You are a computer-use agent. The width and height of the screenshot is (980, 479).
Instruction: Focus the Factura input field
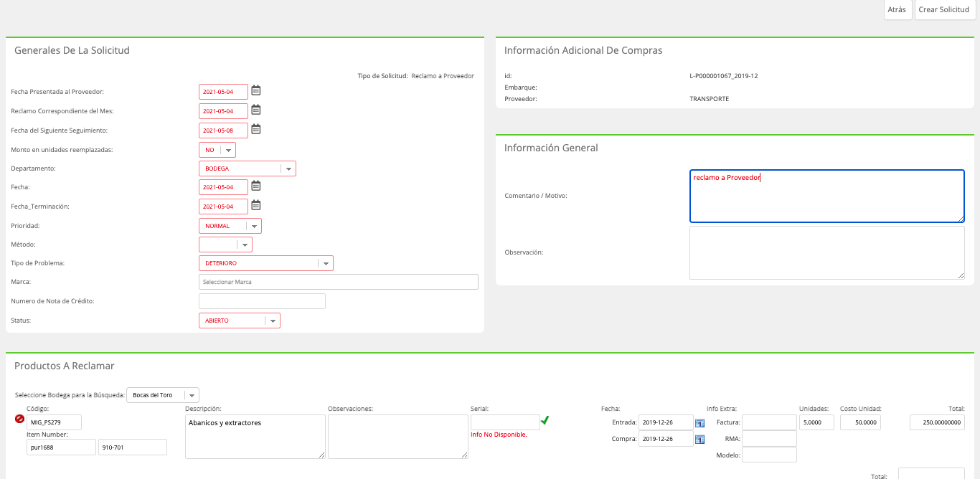tap(769, 422)
